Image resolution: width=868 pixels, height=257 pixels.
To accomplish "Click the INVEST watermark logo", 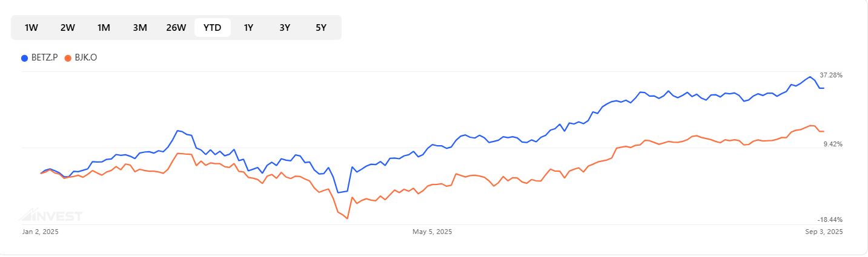I will tap(50, 216).
